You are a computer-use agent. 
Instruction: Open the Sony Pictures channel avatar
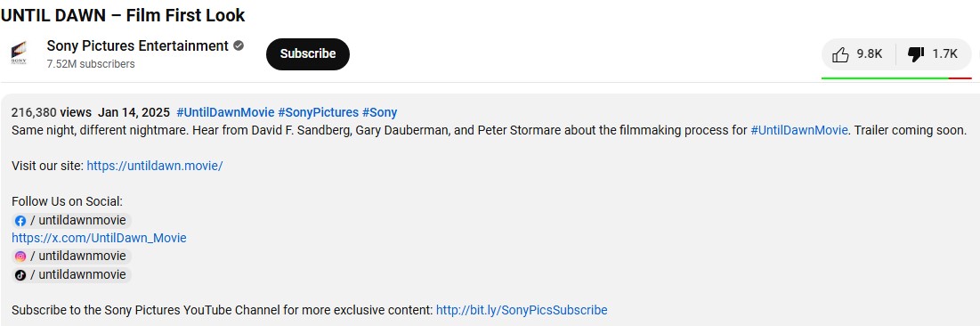point(19,53)
